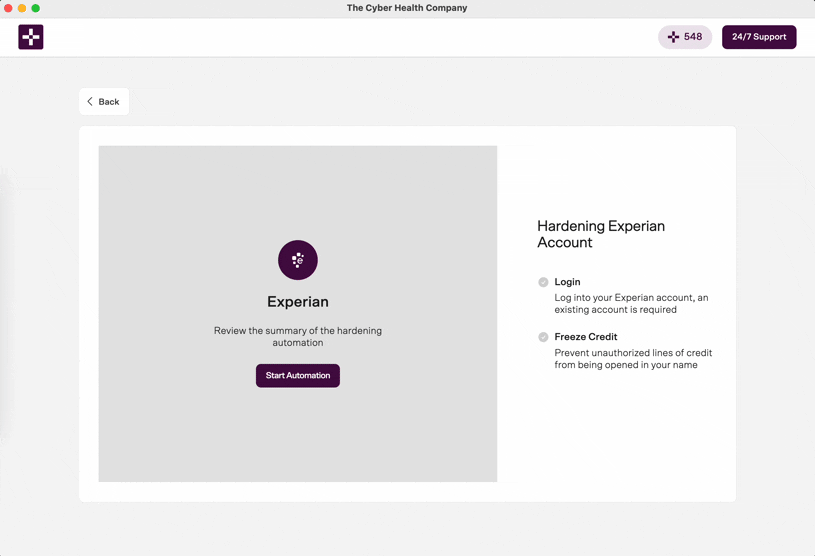Maximize the window with the green button
Image resolution: width=815 pixels, height=556 pixels.
tap(35, 8)
